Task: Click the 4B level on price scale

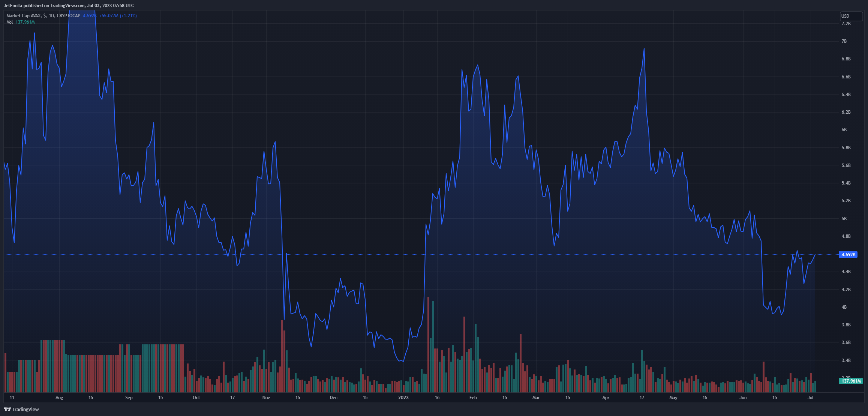Action: [x=844, y=307]
